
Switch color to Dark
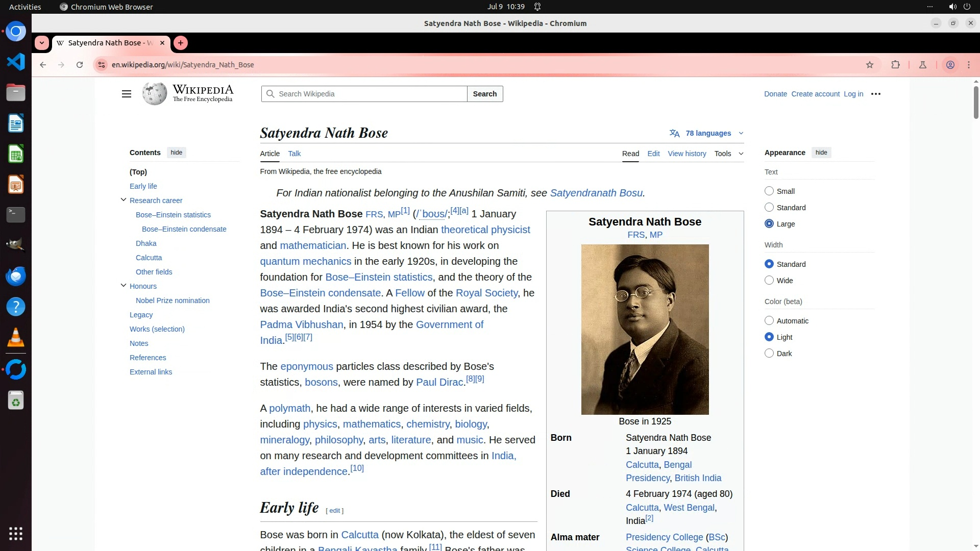click(769, 353)
